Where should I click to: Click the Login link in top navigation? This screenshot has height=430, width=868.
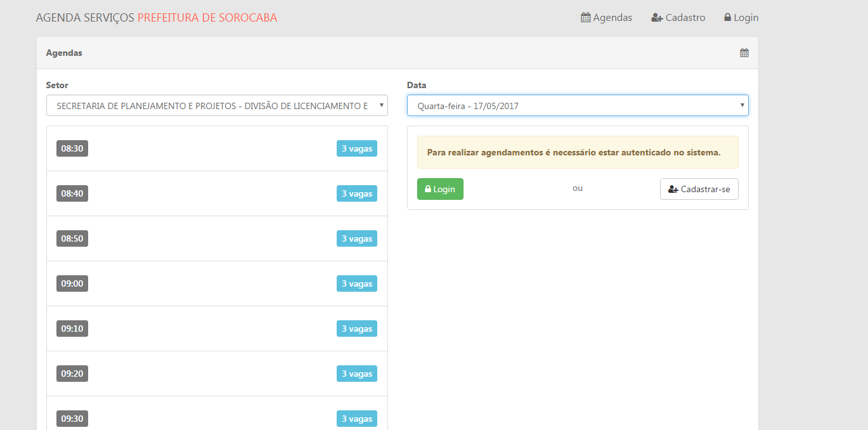(741, 18)
